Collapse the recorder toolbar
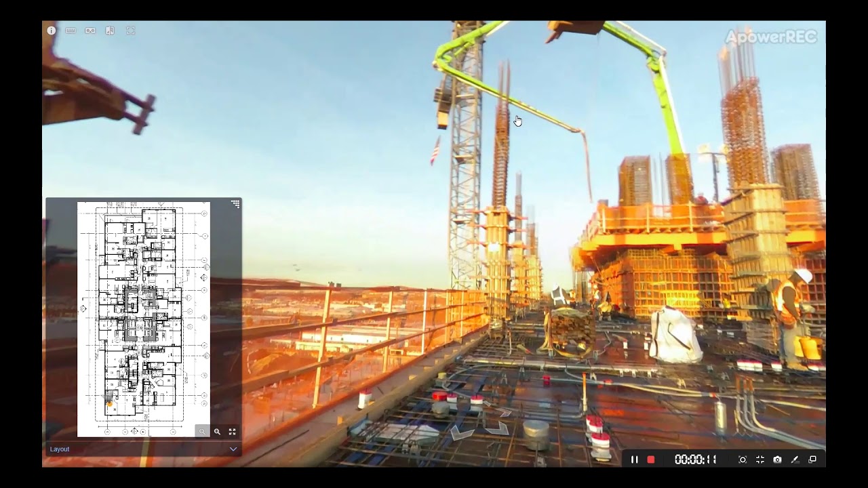 click(x=760, y=460)
